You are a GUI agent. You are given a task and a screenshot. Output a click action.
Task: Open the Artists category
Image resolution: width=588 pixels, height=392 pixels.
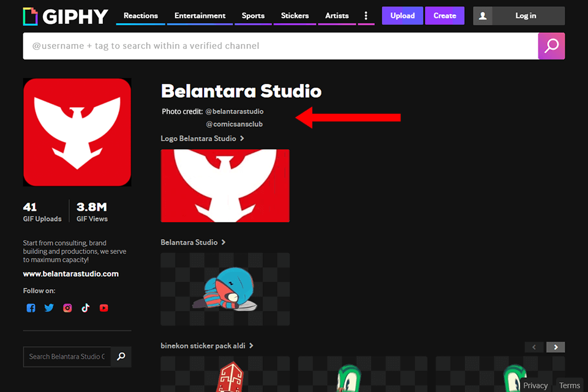pyautogui.click(x=337, y=16)
